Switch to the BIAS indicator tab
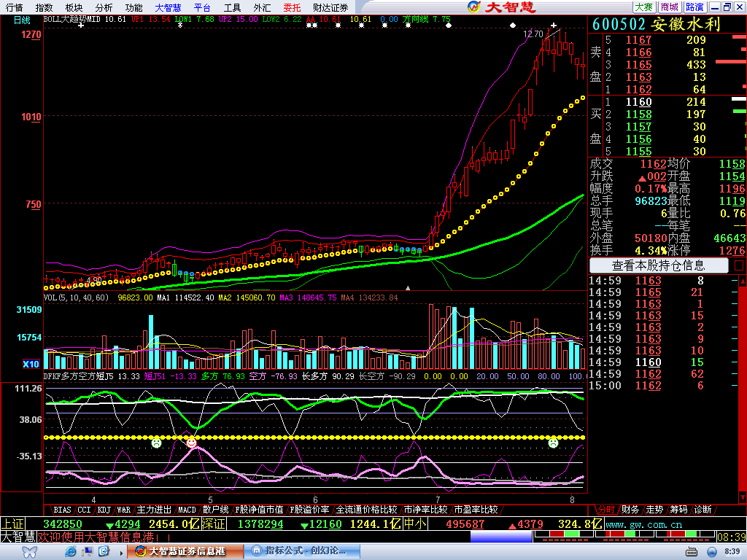Viewport: 747px width, 560px height. pos(62,510)
